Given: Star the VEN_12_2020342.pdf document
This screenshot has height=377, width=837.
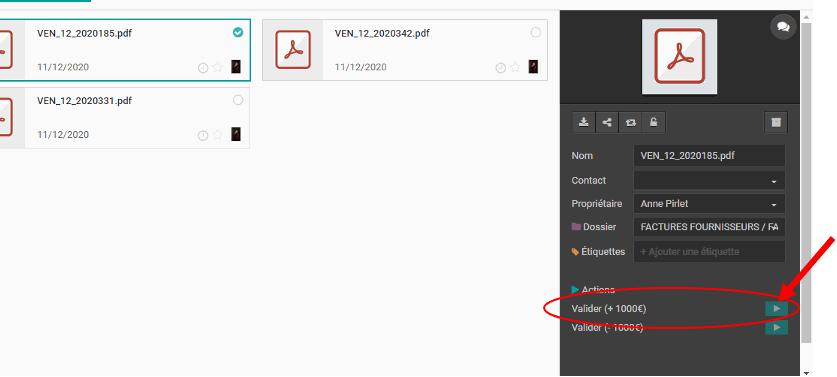Looking at the screenshot, I should click(515, 67).
